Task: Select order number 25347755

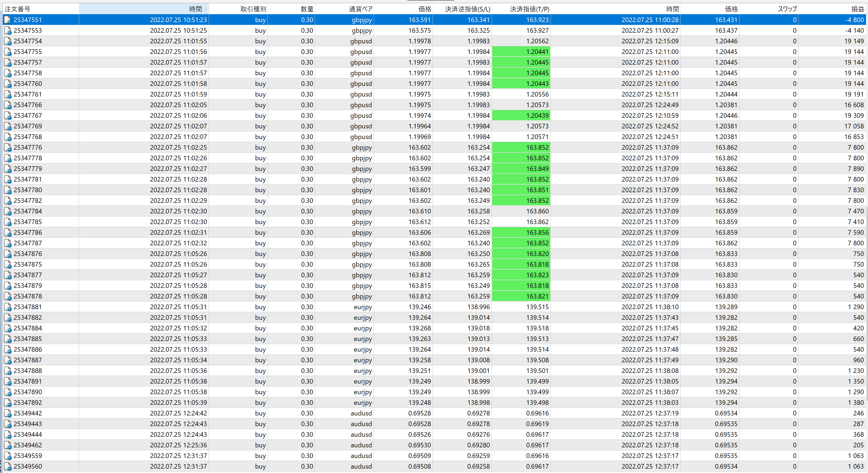Action: (x=28, y=52)
